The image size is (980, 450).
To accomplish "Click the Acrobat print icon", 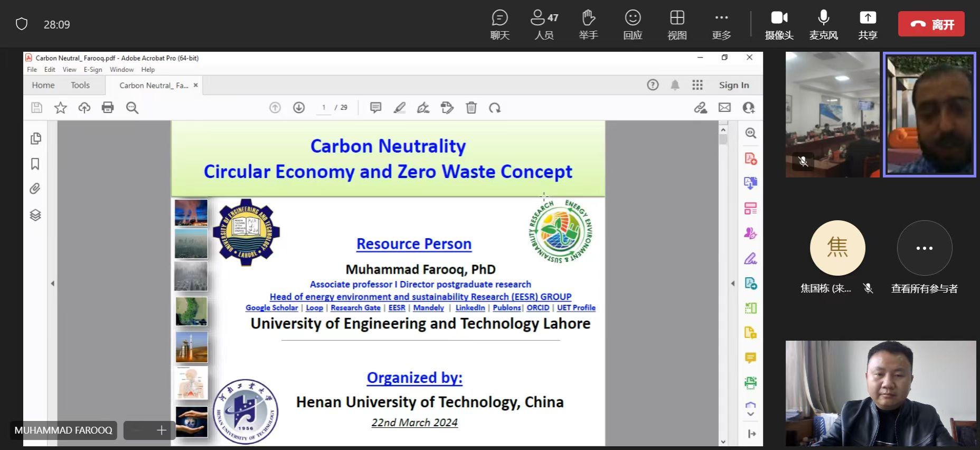I will [108, 108].
